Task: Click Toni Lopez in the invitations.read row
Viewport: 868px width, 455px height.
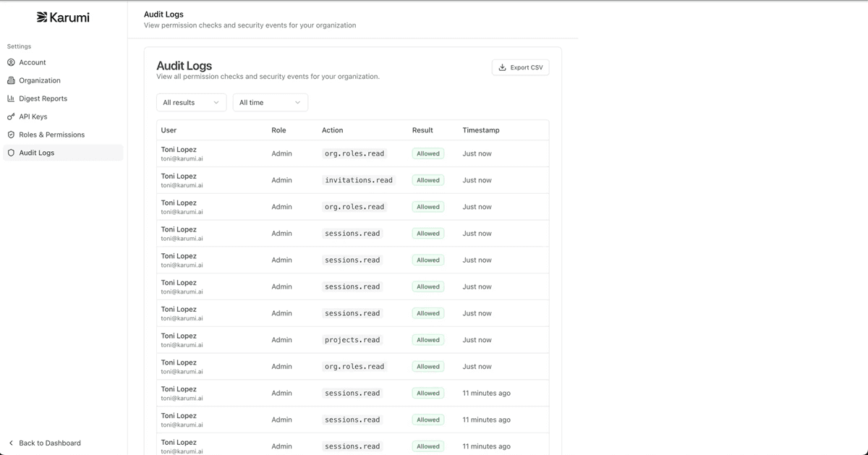Action: pyautogui.click(x=179, y=176)
